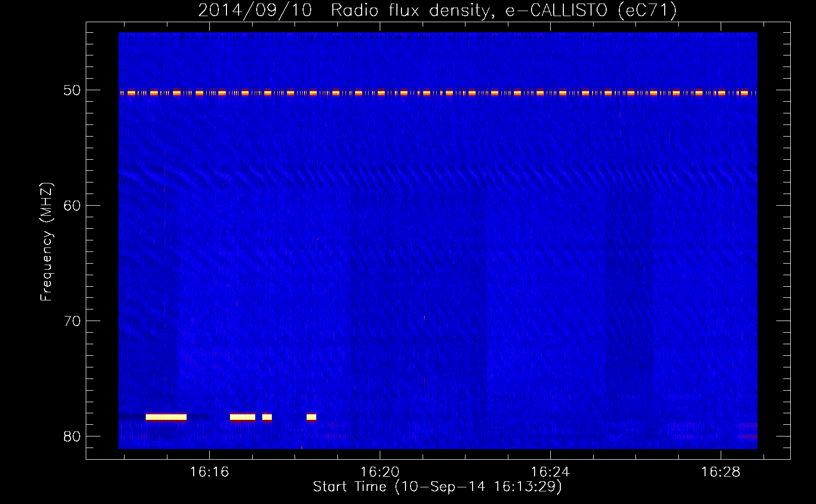Click the 80 frequency tick label

click(x=72, y=436)
